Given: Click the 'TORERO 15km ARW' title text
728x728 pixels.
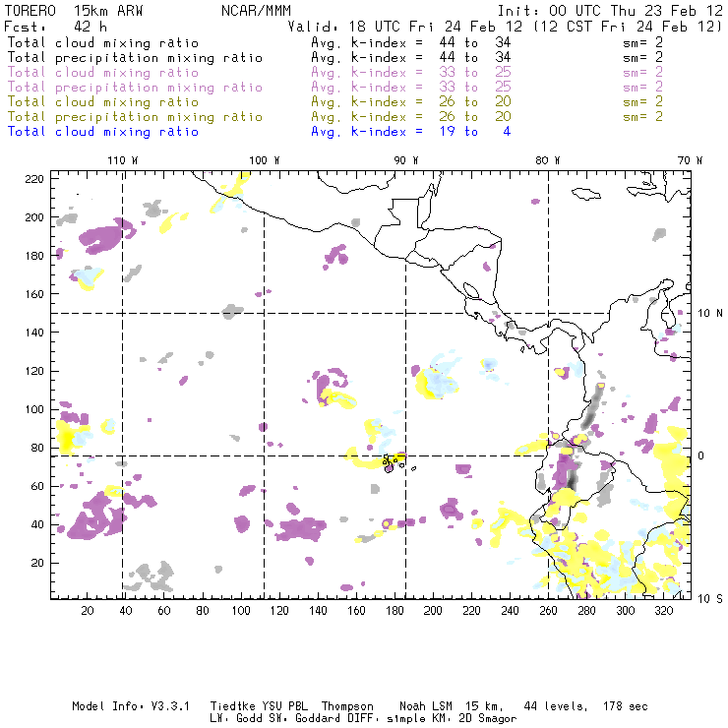Looking at the screenshot, I should (x=74, y=11).
